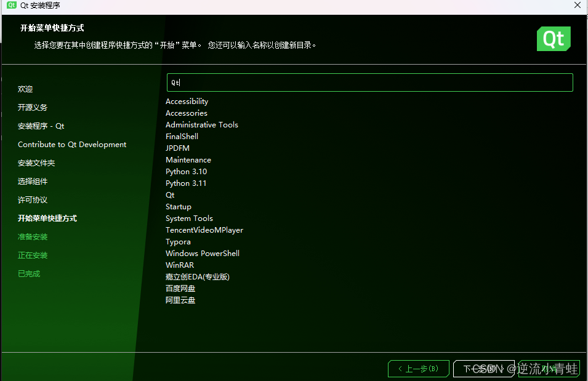Click the start menu folder name input field
Screen dimensions: 588x381
click(x=370, y=82)
